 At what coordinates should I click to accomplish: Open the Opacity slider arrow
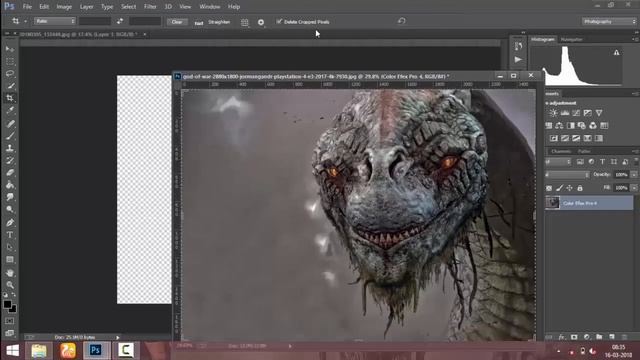634,175
